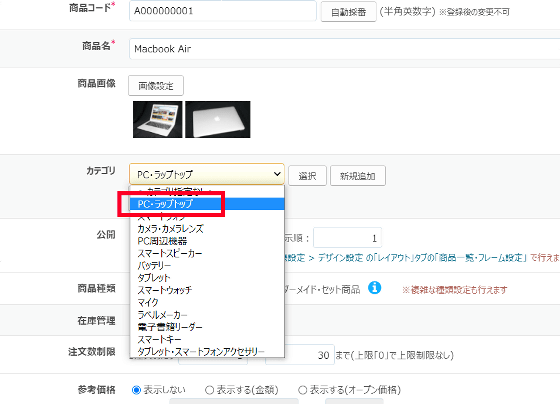Screen dimensions: 560x404
Task: Select スマートスピーカー category option
Action: 207,253
